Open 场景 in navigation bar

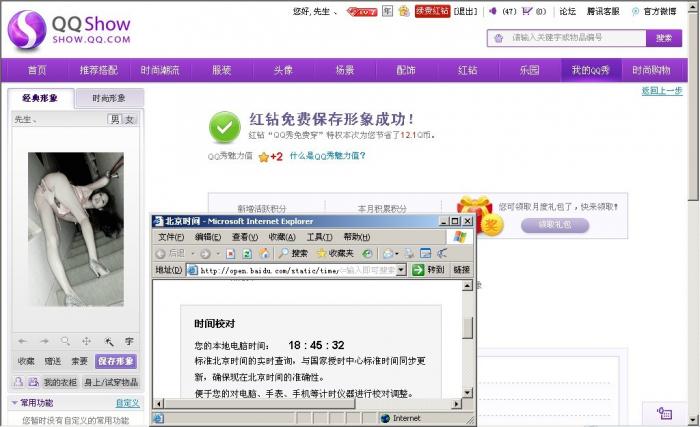click(x=345, y=70)
